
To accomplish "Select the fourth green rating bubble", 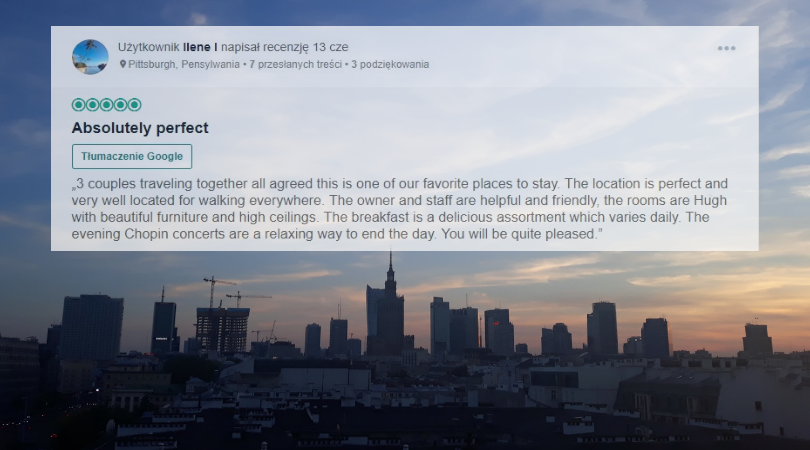I will pyautogui.click(x=120, y=105).
